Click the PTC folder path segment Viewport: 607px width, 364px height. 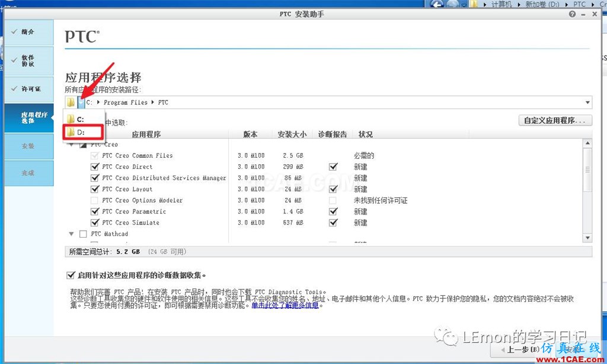point(163,103)
